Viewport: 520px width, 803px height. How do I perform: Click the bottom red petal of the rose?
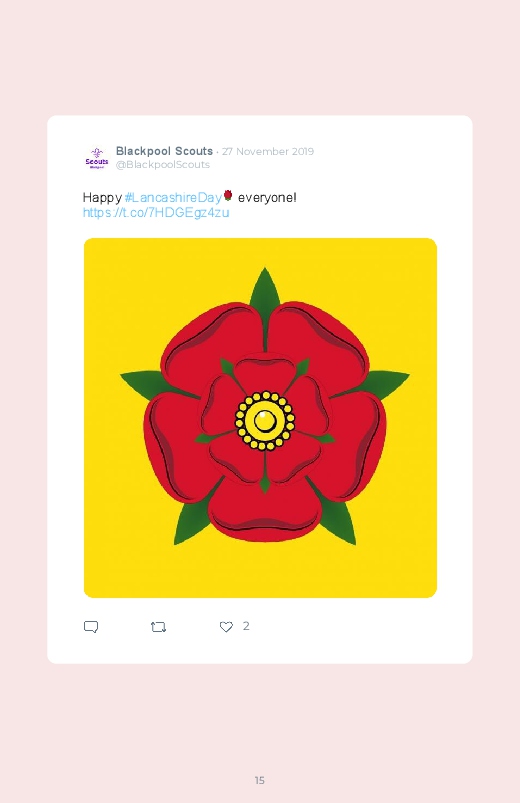(265, 511)
